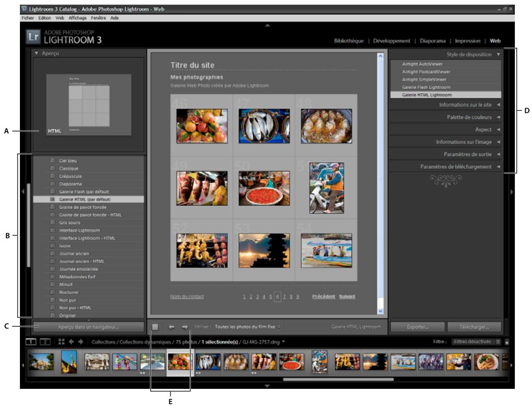Image resolution: width=532 pixels, height=406 pixels.
Task: Open Utiliser photos dropdown
Action: coord(248,327)
